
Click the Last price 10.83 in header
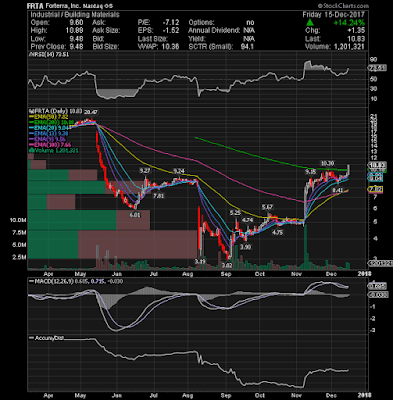[356, 39]
